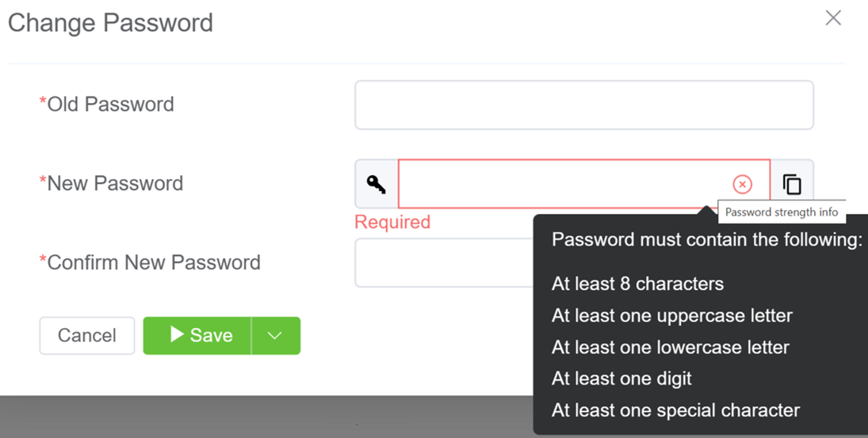Viewport: 868px width, 438px height.
Task: Clear the New Password field with x icon
Action: pyautogui.click(x=742, y=185)
